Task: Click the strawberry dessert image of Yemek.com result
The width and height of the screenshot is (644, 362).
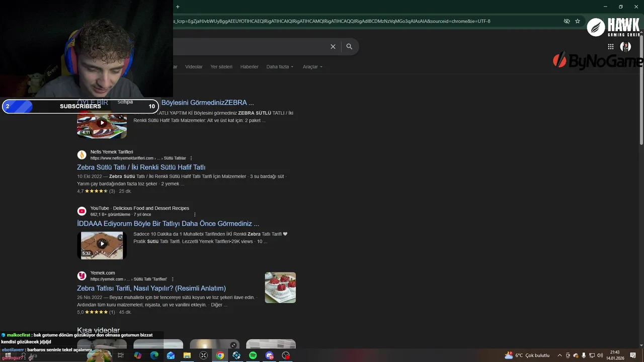Action: [280, 288]
